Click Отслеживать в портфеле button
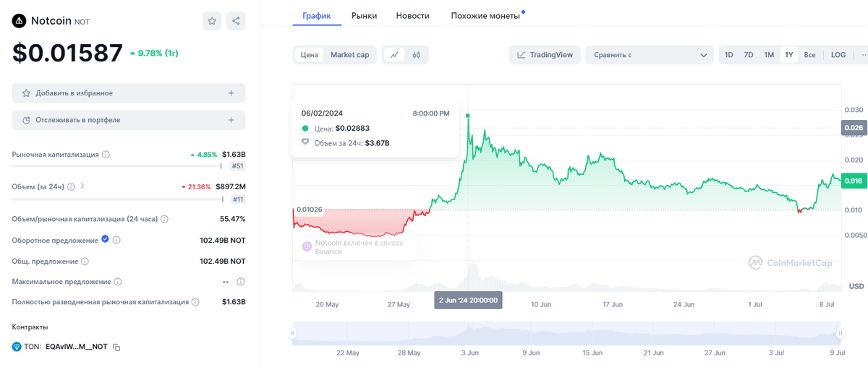 129,120
